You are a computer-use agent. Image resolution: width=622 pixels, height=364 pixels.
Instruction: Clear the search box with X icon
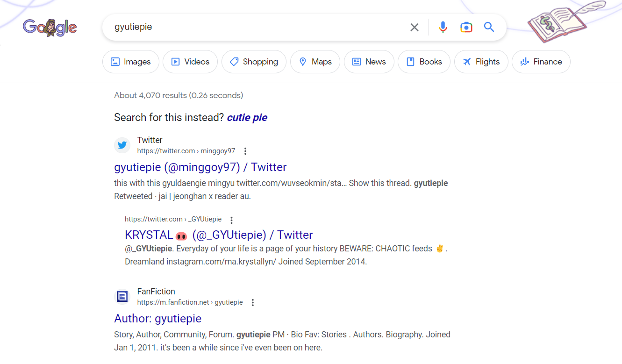415,27
